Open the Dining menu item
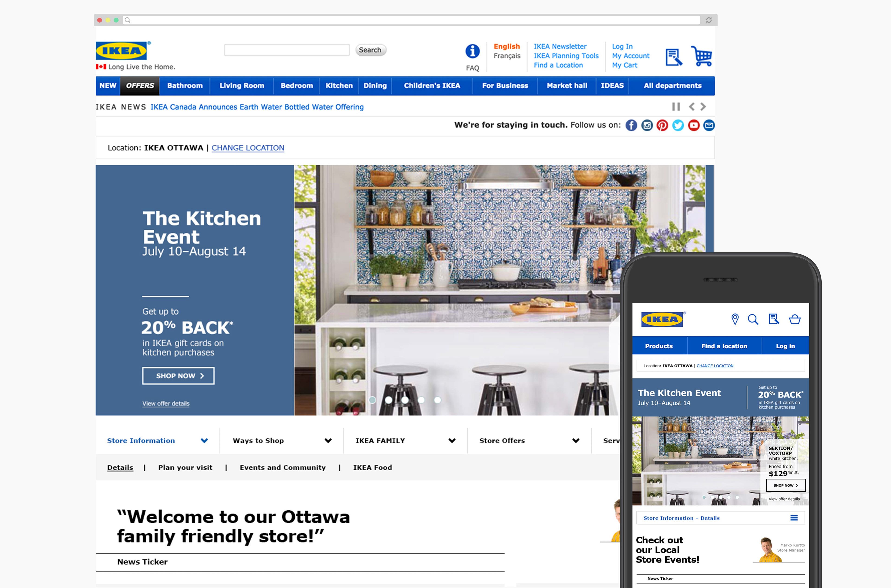Screen dimensions: 891x588 [x=375, y=85]
